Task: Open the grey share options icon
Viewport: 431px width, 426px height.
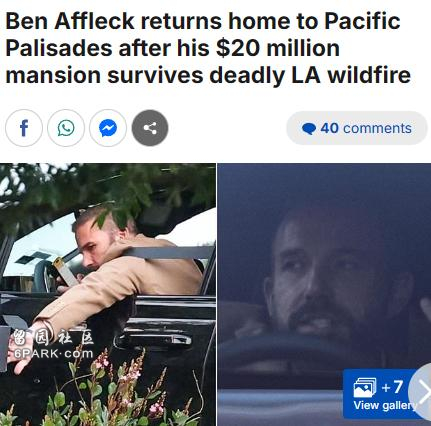Action: (150, 128)
